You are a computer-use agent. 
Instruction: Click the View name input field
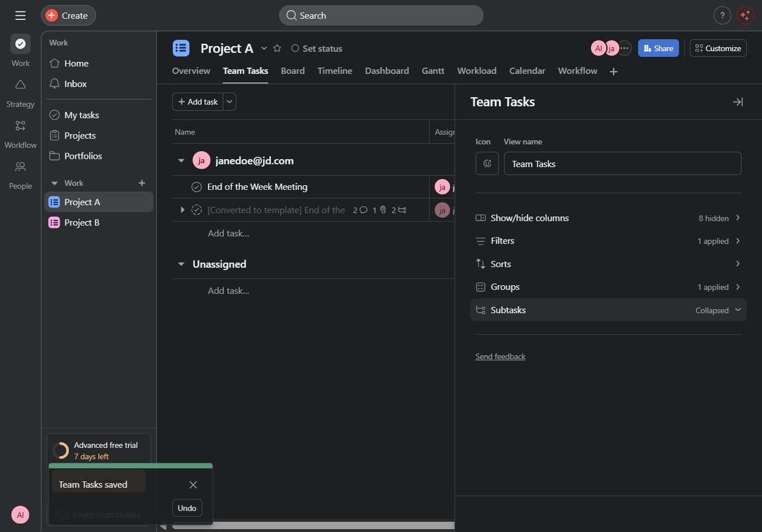(622, 164)
